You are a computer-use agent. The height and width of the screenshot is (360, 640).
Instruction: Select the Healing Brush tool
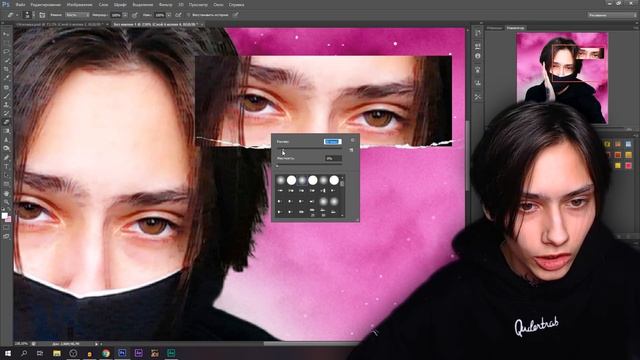point(6,87)
